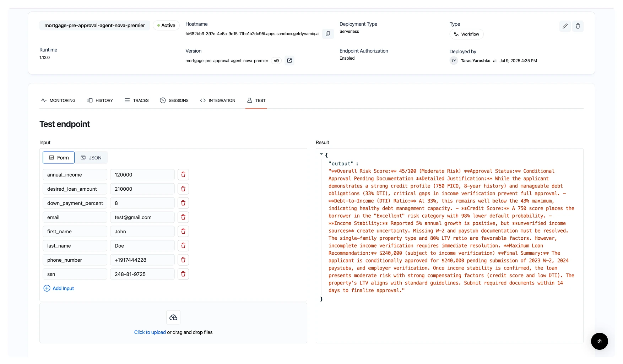623x364 pixels.
Task: Click the Active status badge
Action: click(166, 26)
